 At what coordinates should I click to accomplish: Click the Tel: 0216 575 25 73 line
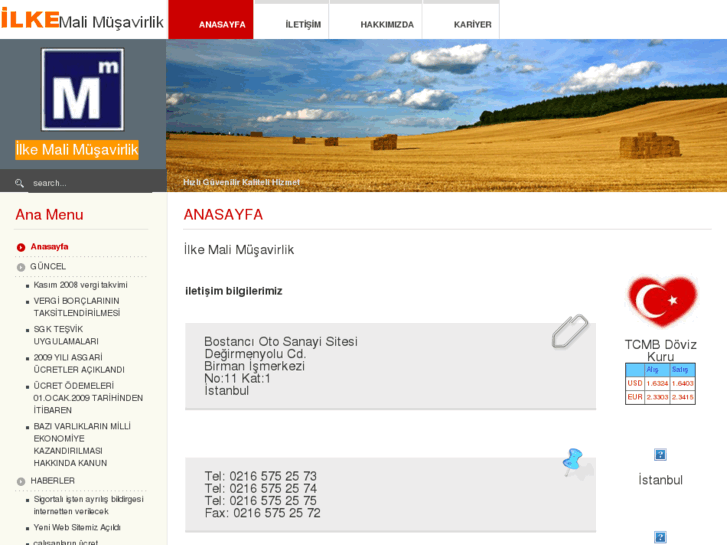[x=261, y=476]
